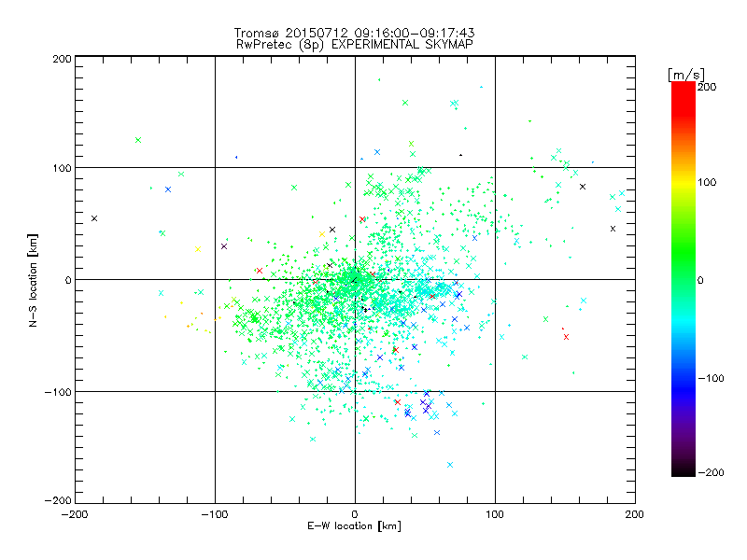Click the E-W axis "0" tick label

click(x=355, y=514)
